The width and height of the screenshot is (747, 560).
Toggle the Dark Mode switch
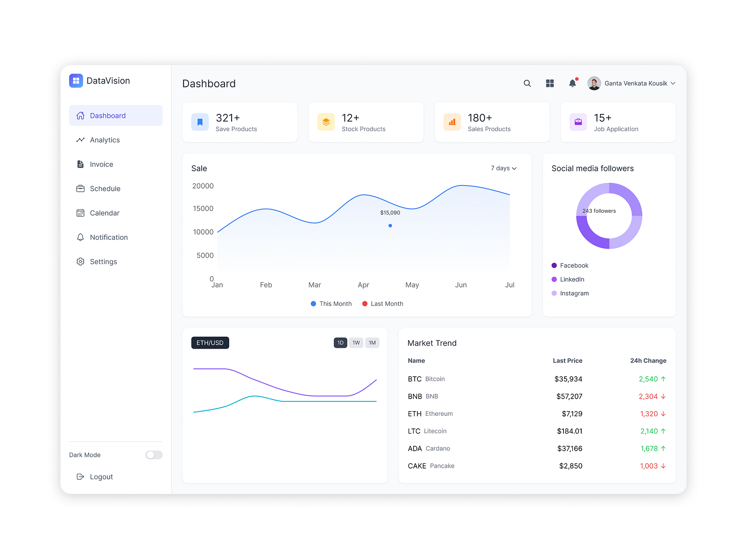pos(154,455)
